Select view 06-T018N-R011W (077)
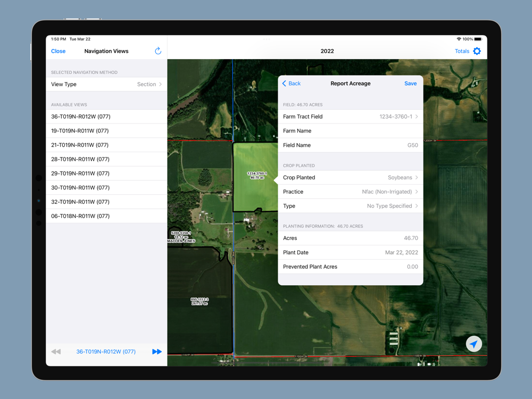Image resolution: width=532 pixels, height=399 pixels. pos(106,216)
